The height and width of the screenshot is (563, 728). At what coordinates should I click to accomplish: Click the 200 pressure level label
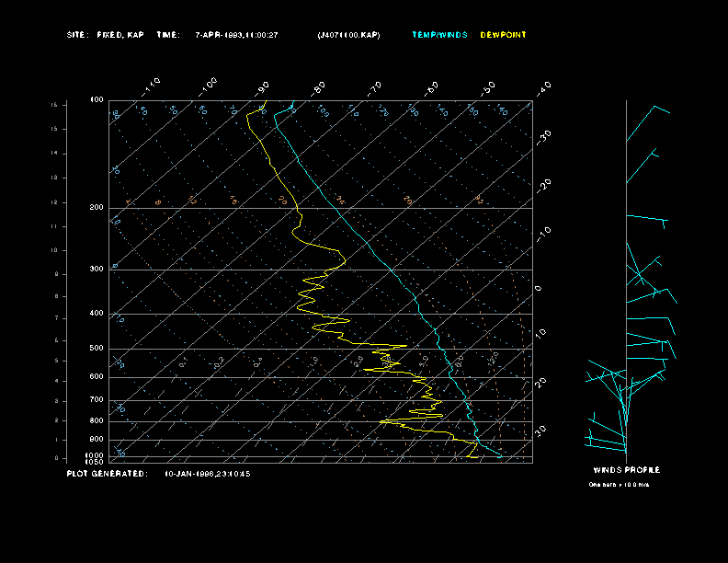(97, 208)
